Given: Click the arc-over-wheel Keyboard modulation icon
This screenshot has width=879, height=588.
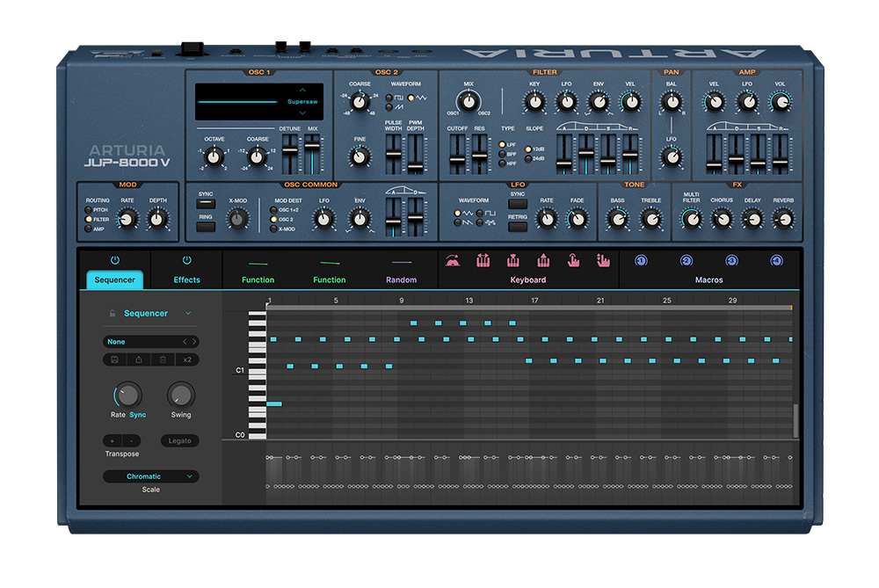Looking at the screenshot, I should click(453, 261).
